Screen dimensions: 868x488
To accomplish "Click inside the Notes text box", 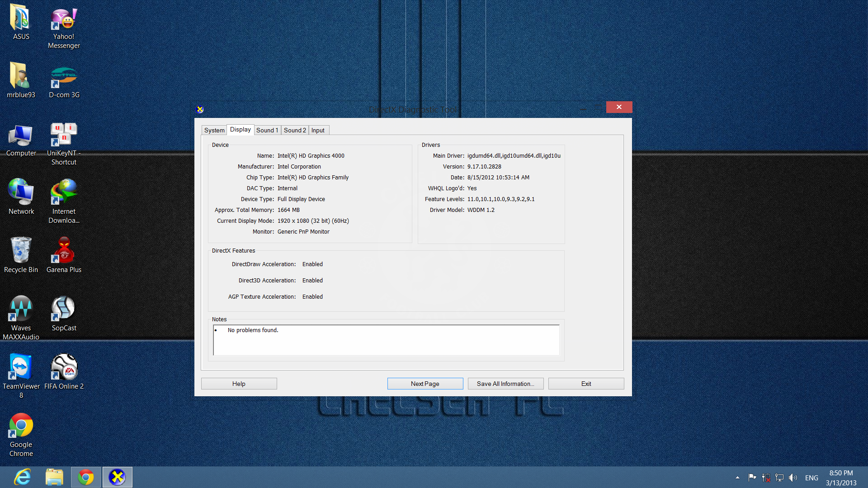I will coord(386,340).
